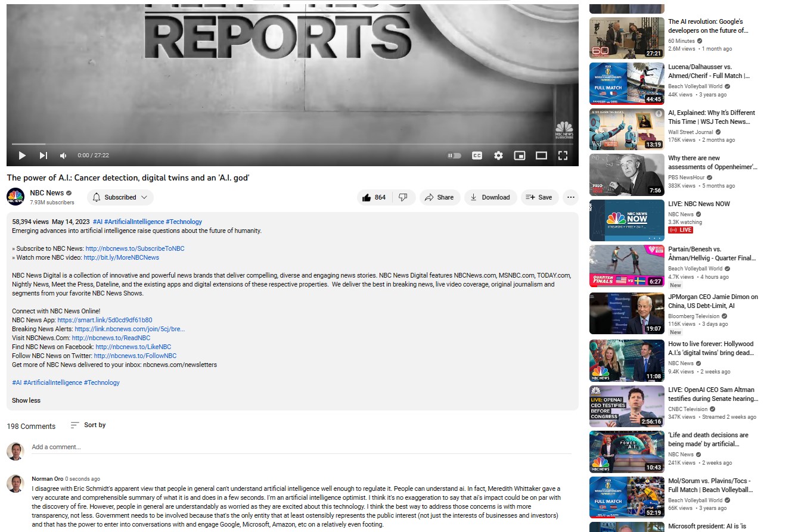Open 60 Minutes channel name

click(681, 41)
